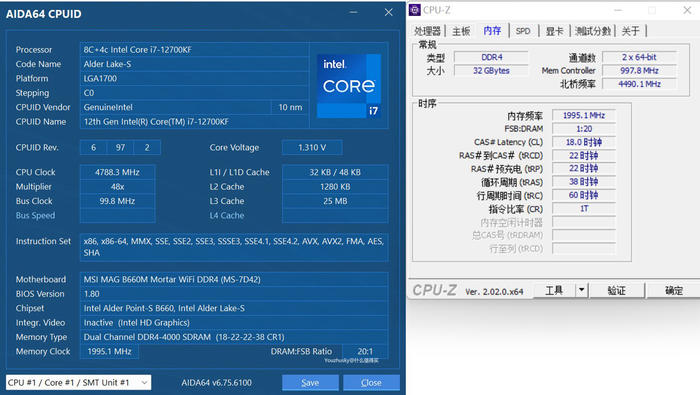Click the Memory Type value Dual Channel DDR4-4000
The image size is (700, 395).
click(234, 337)
